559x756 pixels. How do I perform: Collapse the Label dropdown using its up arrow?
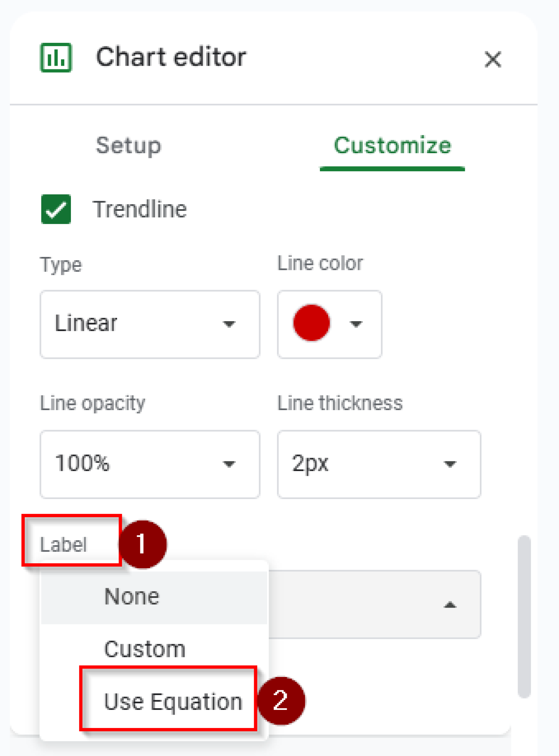click(450, 605)
